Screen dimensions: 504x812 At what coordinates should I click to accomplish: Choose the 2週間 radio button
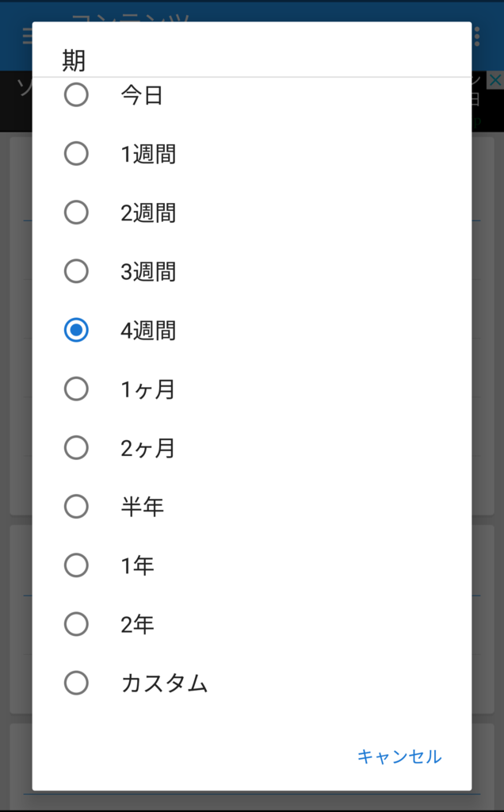point(77,212)
